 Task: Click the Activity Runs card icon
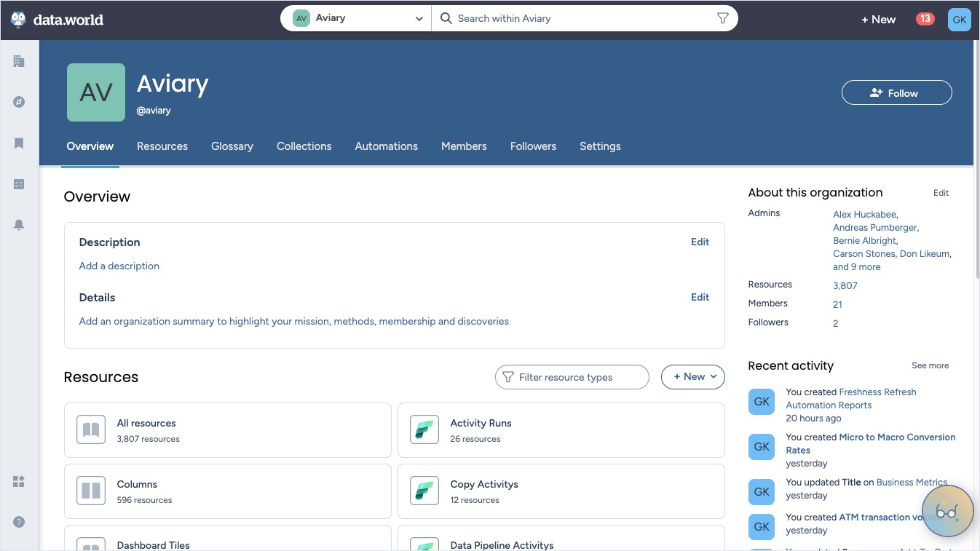[424, 429]
